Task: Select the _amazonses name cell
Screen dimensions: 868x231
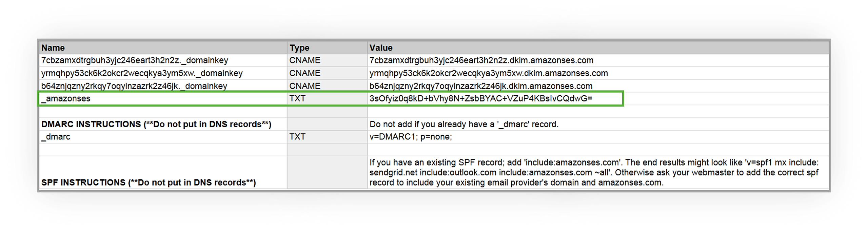Action: [x=163, y=99]
